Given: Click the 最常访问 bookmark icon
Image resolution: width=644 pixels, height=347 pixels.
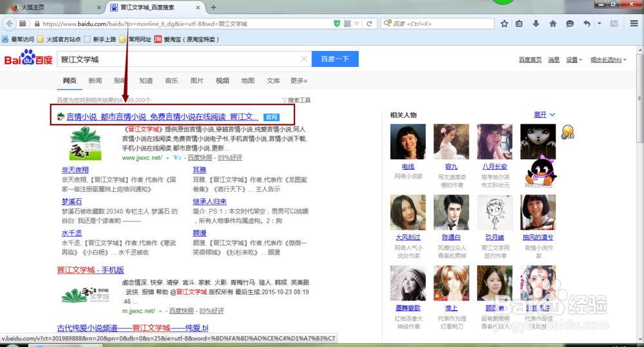Looking at the screenshot, I should click(x=5, y=39).
